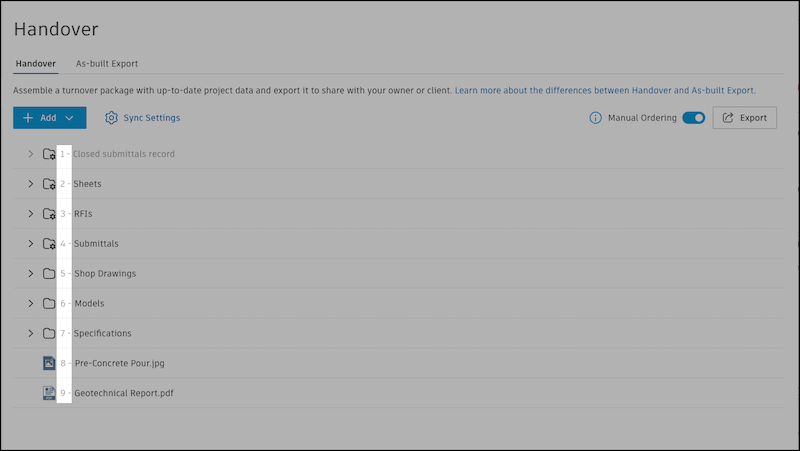Click the Geotechnical Report.pdf file icon
The height and width of the screenshot is (451, 800).
coord(49,394)
